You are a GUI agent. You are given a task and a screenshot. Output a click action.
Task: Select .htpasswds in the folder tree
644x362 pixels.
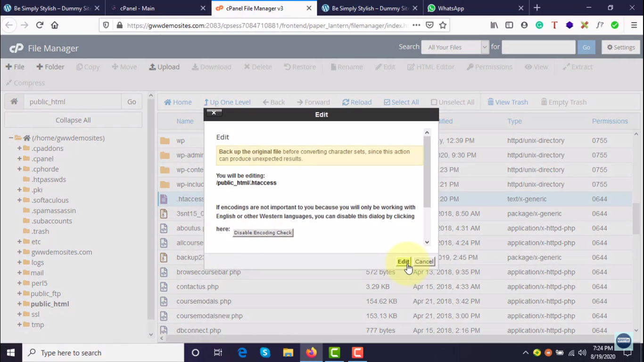coord(49,180)
